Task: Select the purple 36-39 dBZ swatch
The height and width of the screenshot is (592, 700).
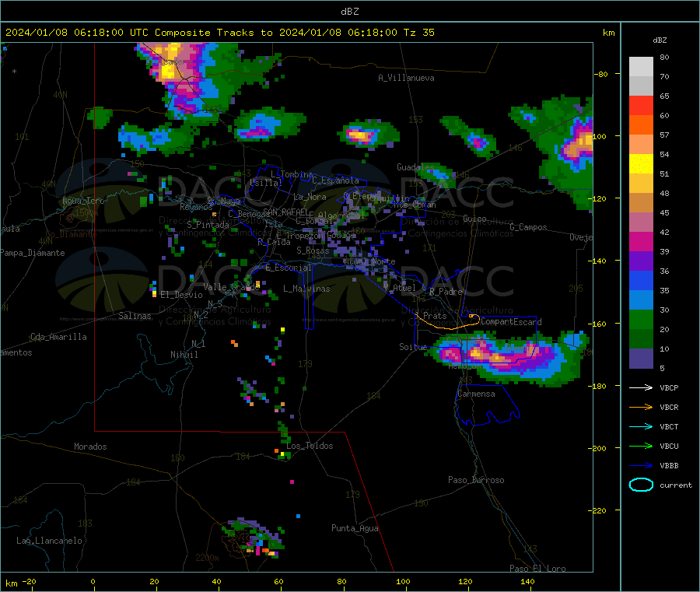Action: point(641,261)
